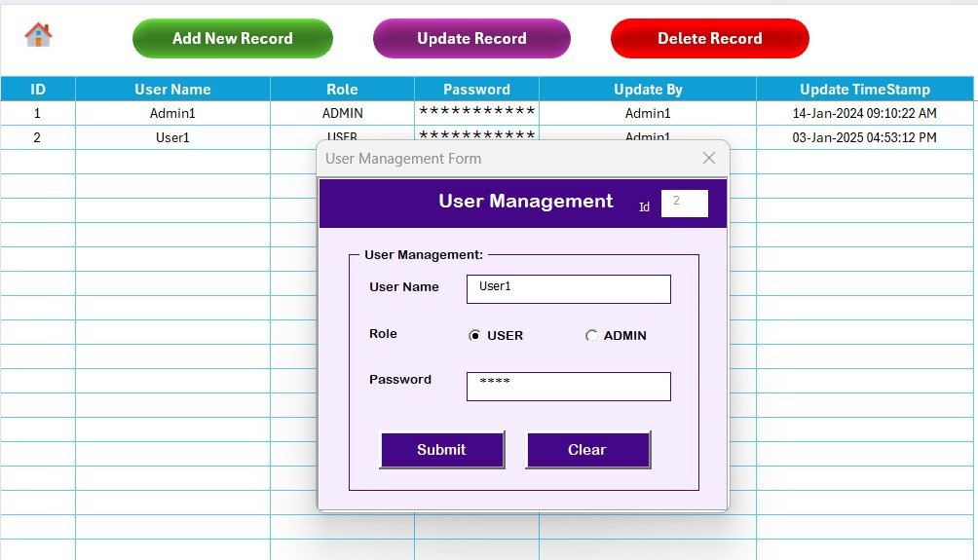Screen dimensions: 978x560
Task: Select the User Name column header
Action: click(172, 90)
